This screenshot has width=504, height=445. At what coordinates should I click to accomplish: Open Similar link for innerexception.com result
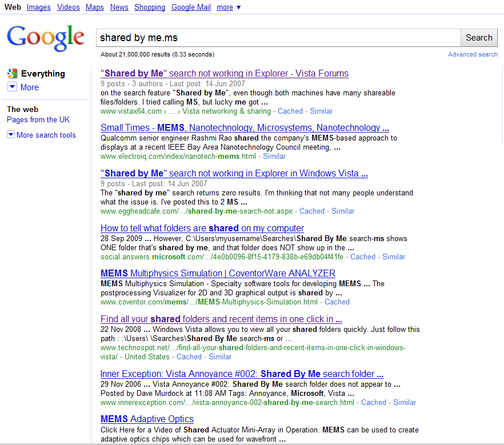click(405, 402)
